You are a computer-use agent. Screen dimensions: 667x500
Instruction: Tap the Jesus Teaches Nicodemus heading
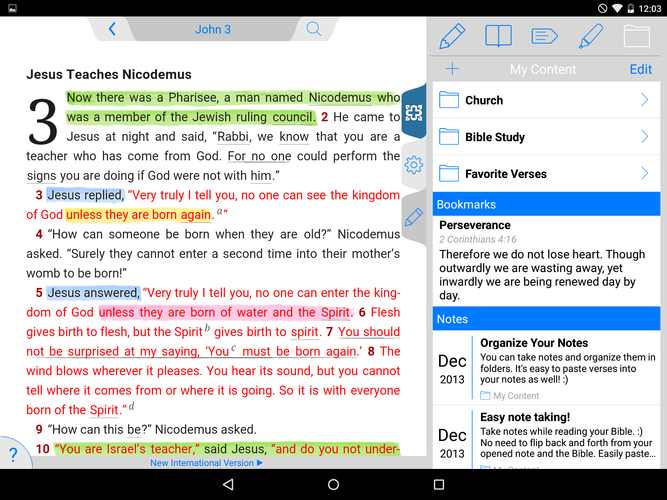tap(109, 74)
